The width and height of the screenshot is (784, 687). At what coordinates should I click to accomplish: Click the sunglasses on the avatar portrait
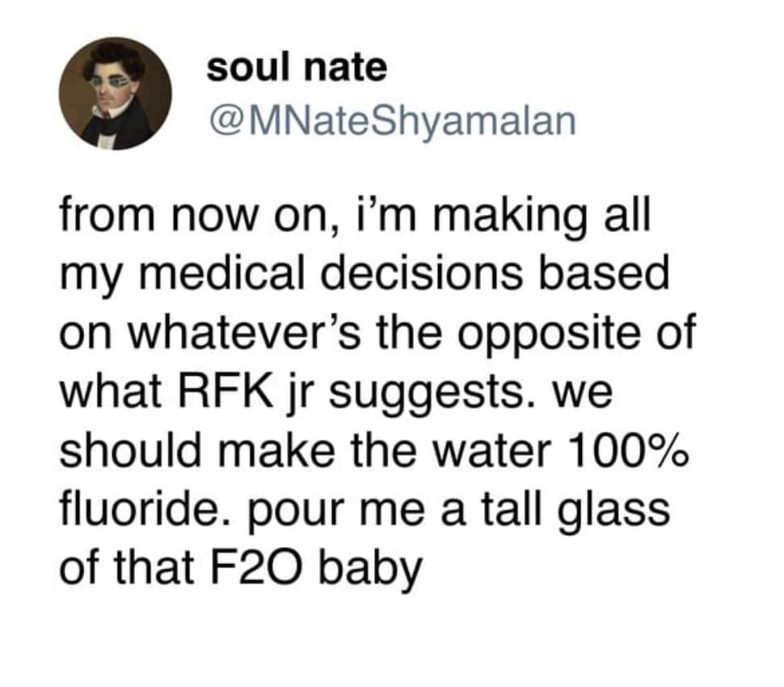pos(112,82)
